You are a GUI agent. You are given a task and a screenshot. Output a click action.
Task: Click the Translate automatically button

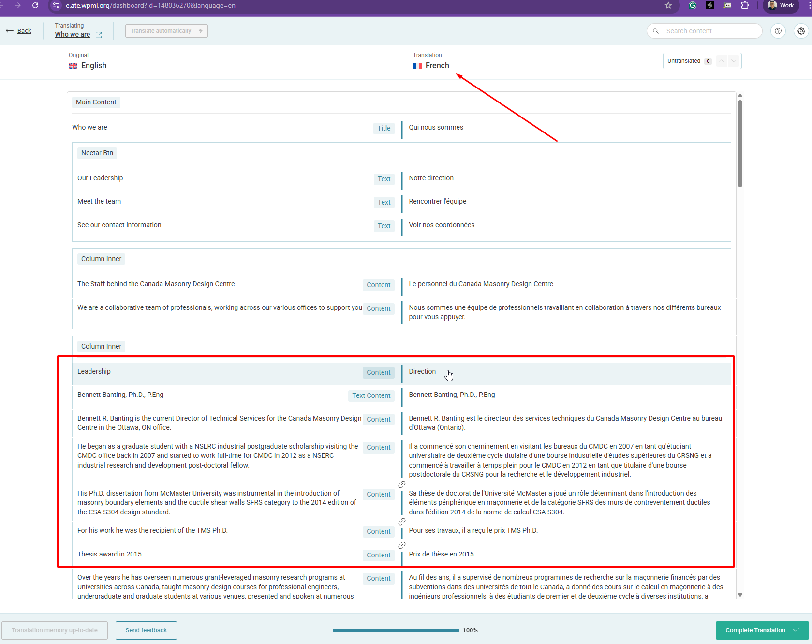(166, 31)
